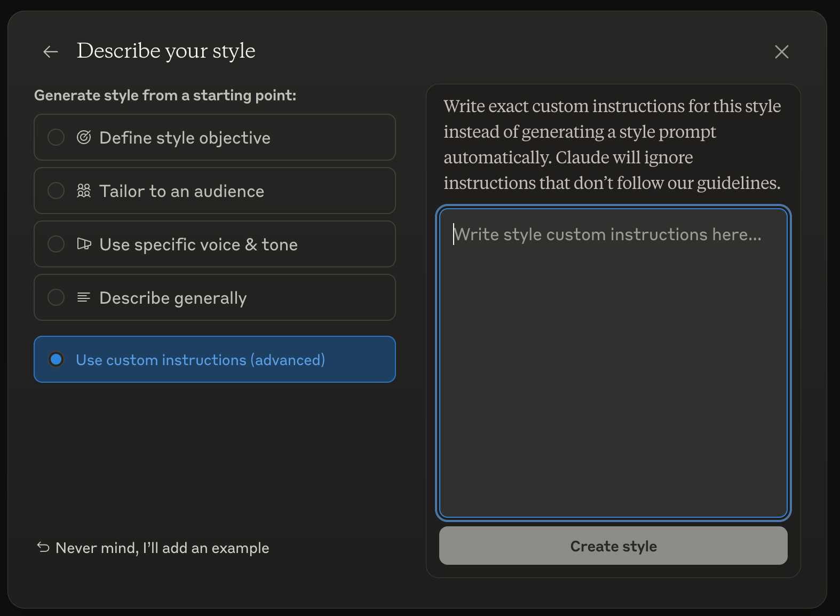
Task: Select the Use custom instructions (advanced) radio button
Action: (x=56, y=359)
